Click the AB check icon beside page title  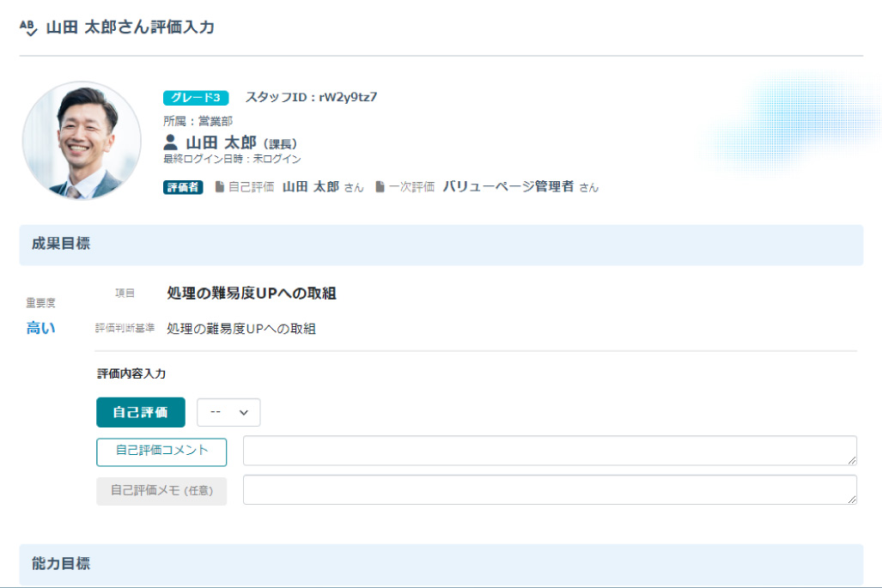(28, 27)
